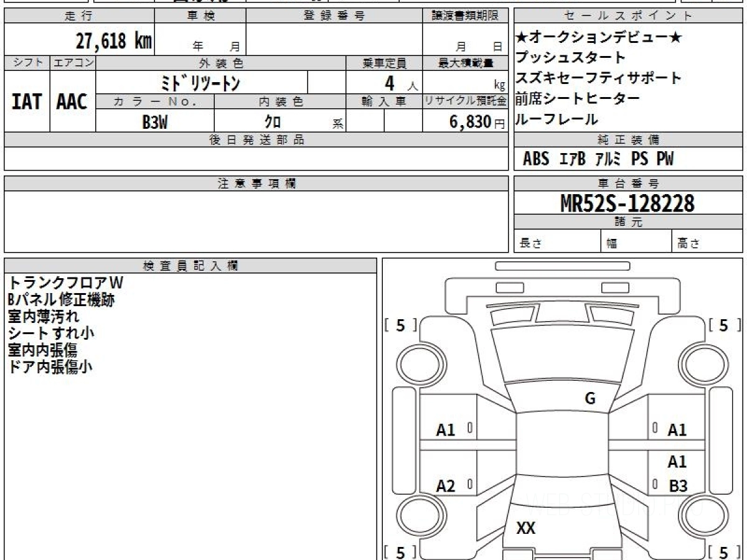
Task: Select the シートすれ小 note
Action: [x=50, y=333]
